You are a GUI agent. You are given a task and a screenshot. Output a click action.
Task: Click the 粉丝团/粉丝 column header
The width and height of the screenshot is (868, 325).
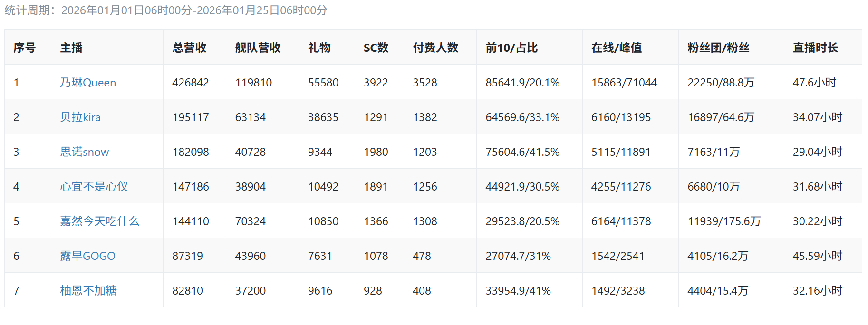[x=718, y=48]
